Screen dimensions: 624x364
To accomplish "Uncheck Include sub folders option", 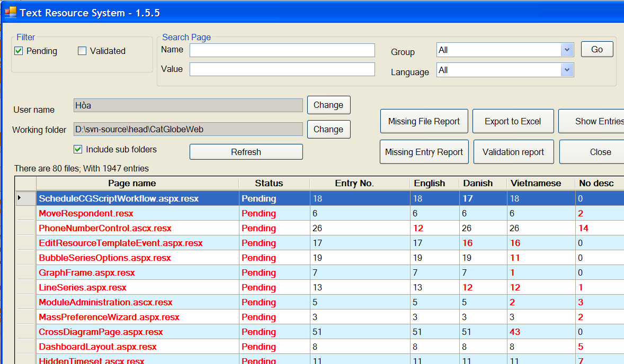I will tap(78, 150).
